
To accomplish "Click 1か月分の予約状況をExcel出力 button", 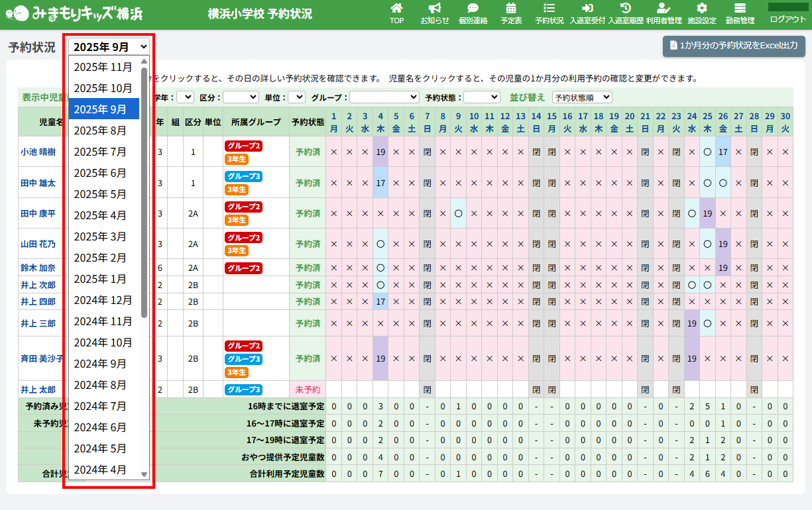I will point(734,46).
